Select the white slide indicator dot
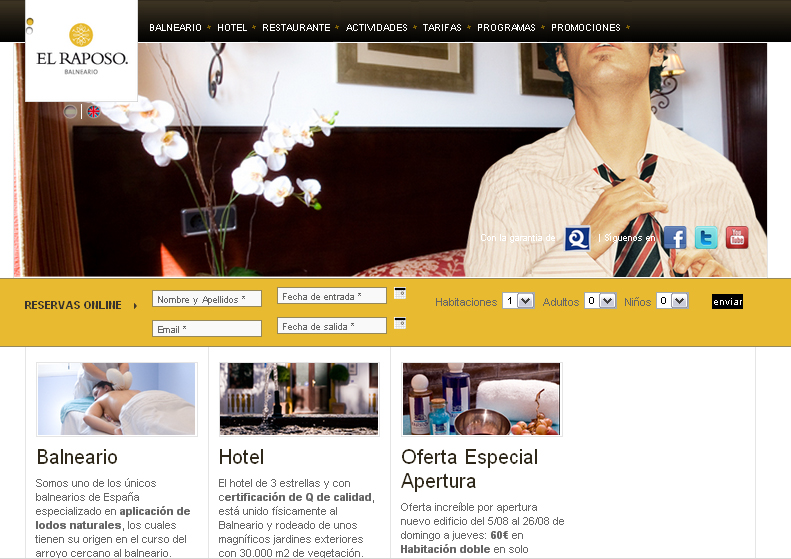 (30, 31)
